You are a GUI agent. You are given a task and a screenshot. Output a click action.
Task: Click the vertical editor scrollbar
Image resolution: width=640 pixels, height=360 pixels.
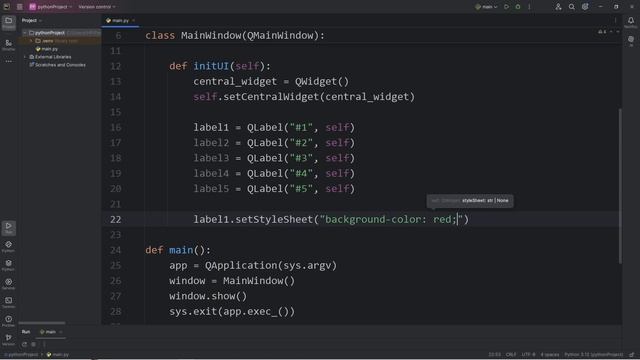click(620, 186)
